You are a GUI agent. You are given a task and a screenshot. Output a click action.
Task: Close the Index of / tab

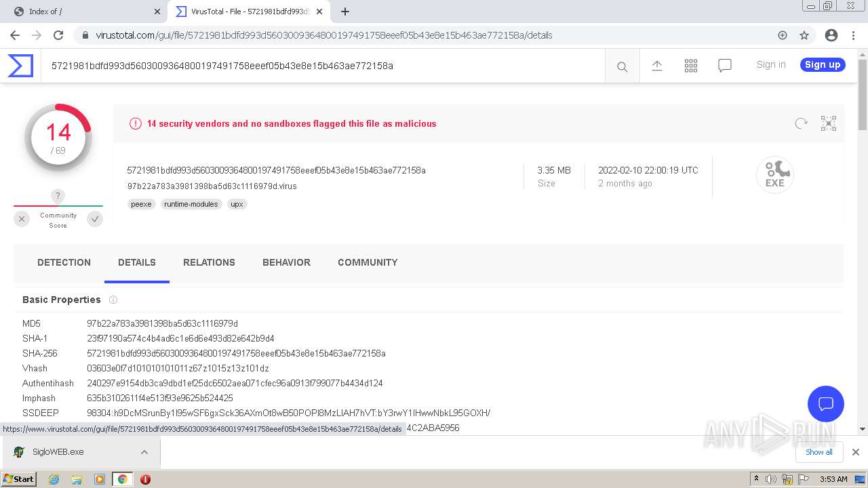pos(157,12)
